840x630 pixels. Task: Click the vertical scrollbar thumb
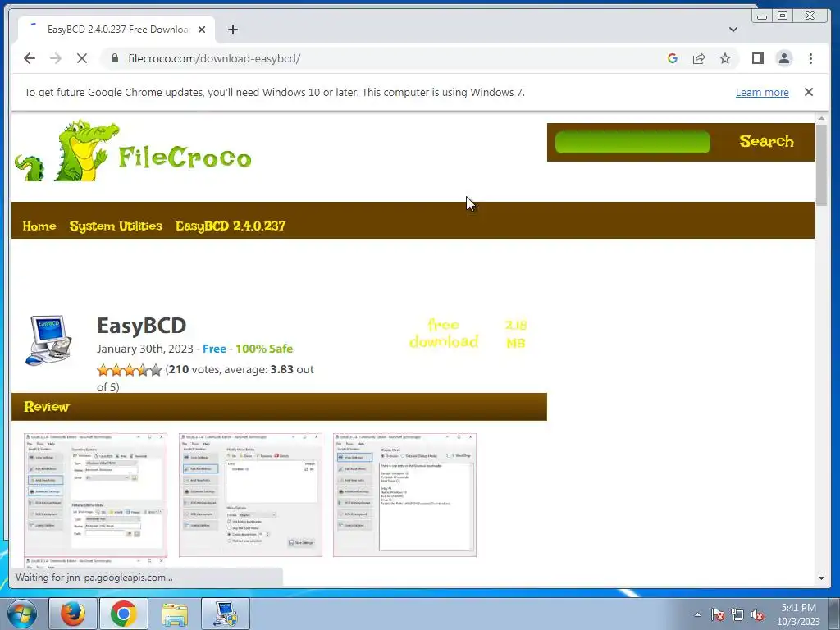pos(821,164)
